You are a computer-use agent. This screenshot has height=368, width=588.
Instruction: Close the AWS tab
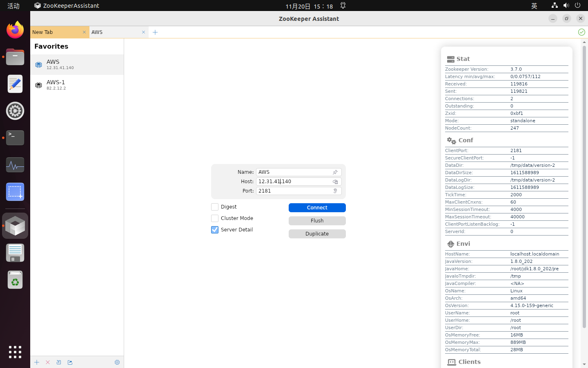143,32
